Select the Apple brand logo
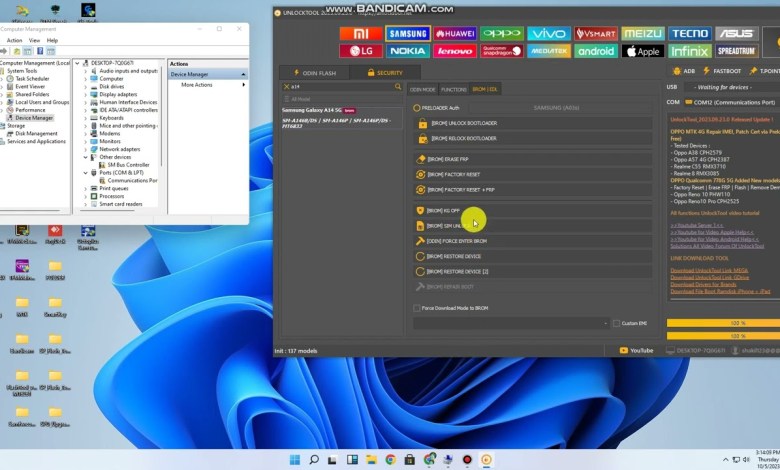The width and height of the screenshot is (780, 470). pos(643,51)
